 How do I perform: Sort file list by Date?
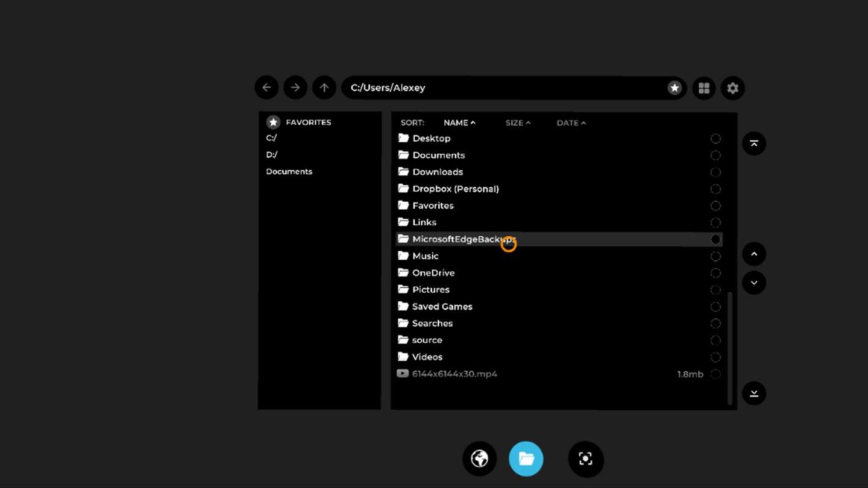[x=570, y=123]
